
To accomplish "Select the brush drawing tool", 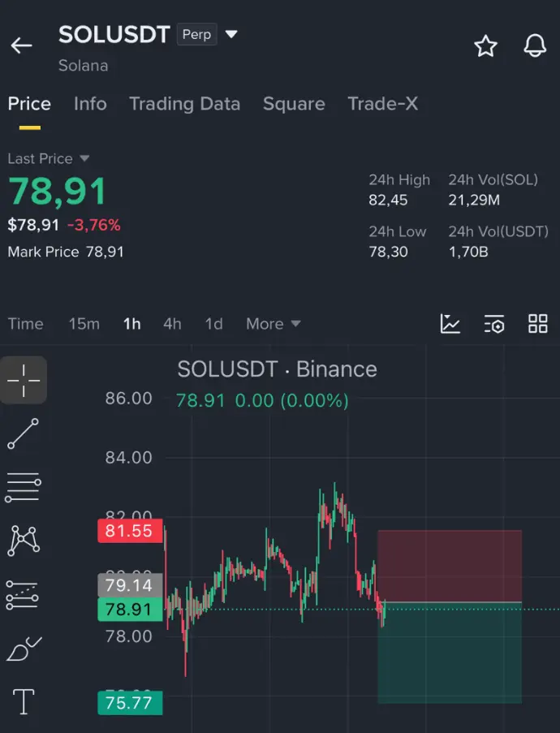I will pyautogui.click(x=24, y=649).
